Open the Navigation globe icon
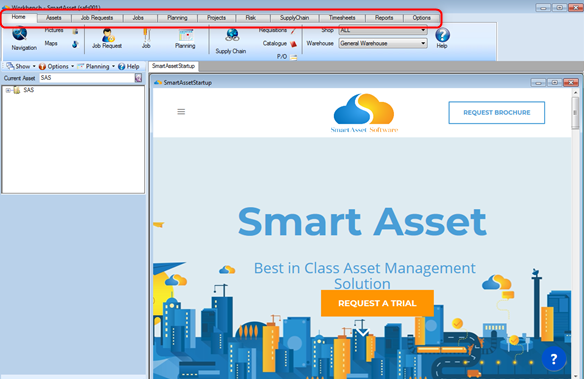Screen dimensions: 584x379 (x=19, y=34)
